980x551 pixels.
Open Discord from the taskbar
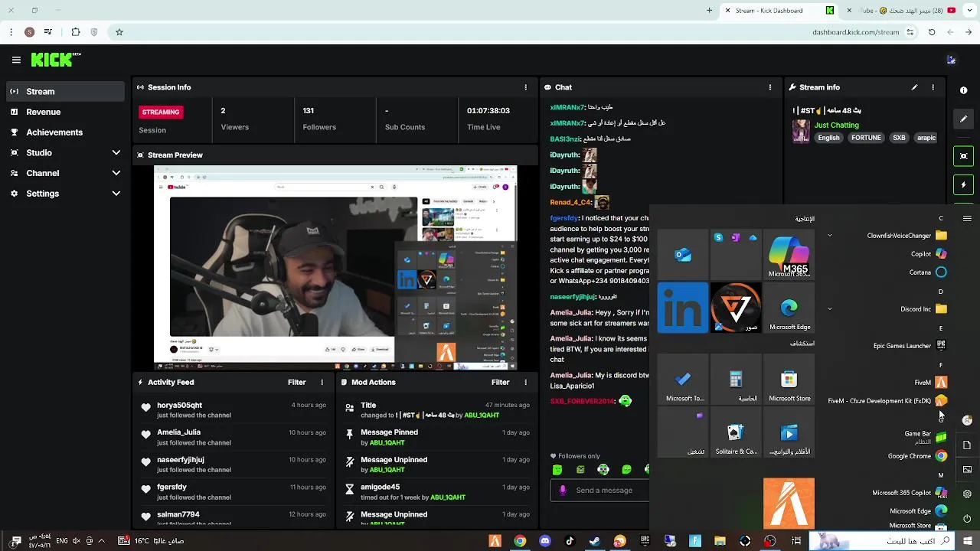(x=545, y=541)
